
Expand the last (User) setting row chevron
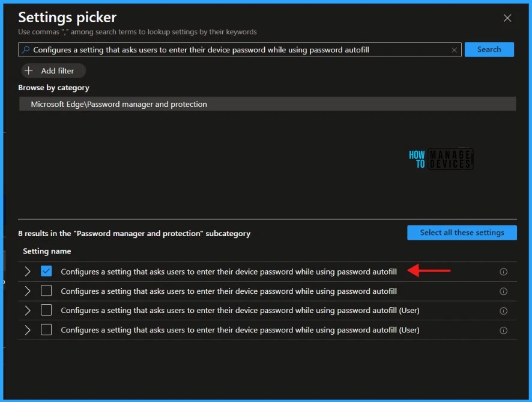[x=28, y=330]
